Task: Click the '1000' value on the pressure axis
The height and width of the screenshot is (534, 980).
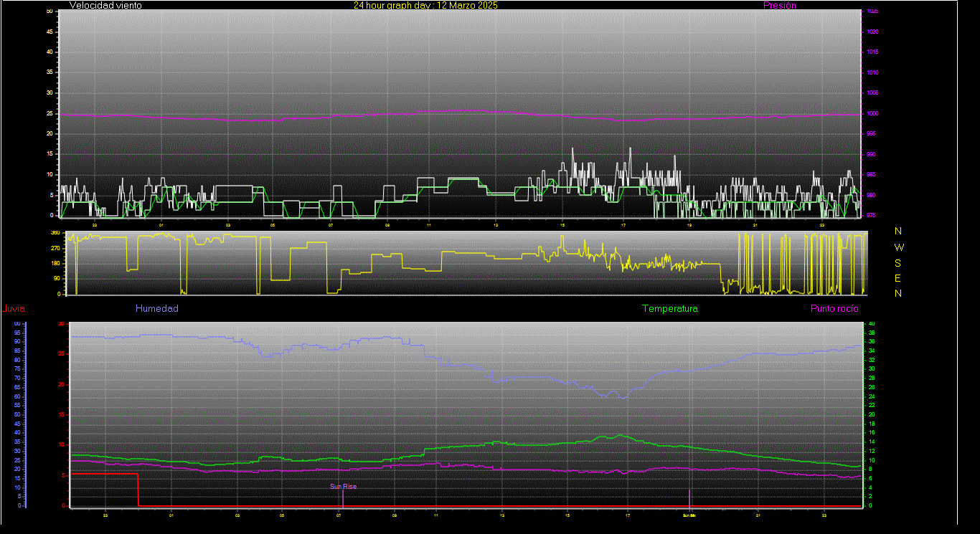Action: 872,114
